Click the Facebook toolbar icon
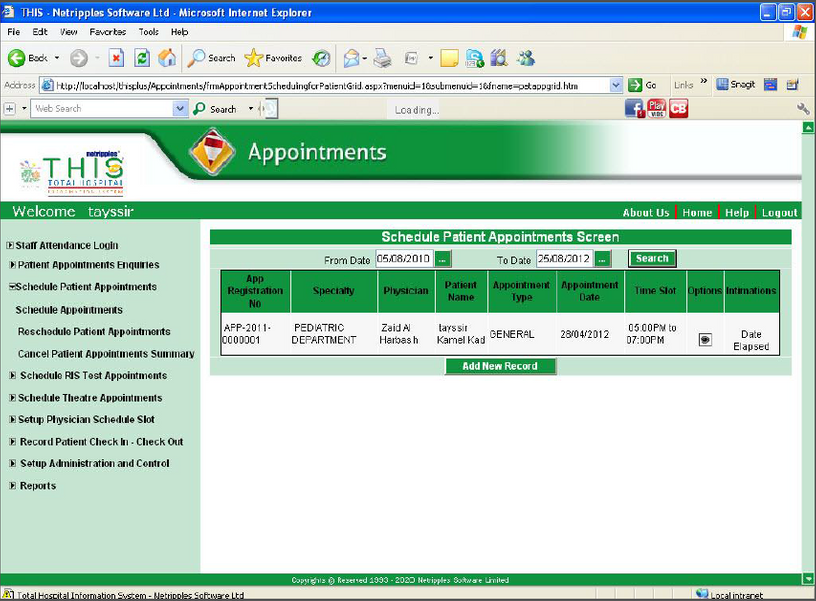The image size is (816, 601). coord(635,108)
